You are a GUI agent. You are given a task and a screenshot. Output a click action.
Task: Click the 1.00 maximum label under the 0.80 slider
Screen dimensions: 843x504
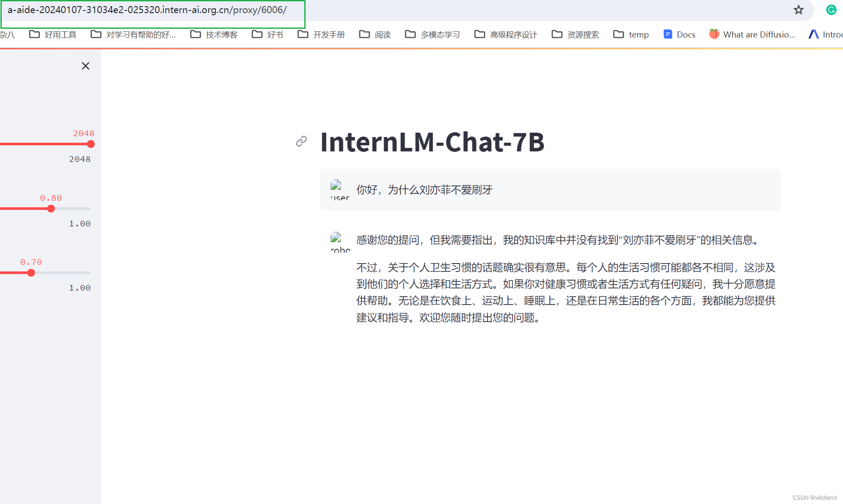tap(80, 224)
